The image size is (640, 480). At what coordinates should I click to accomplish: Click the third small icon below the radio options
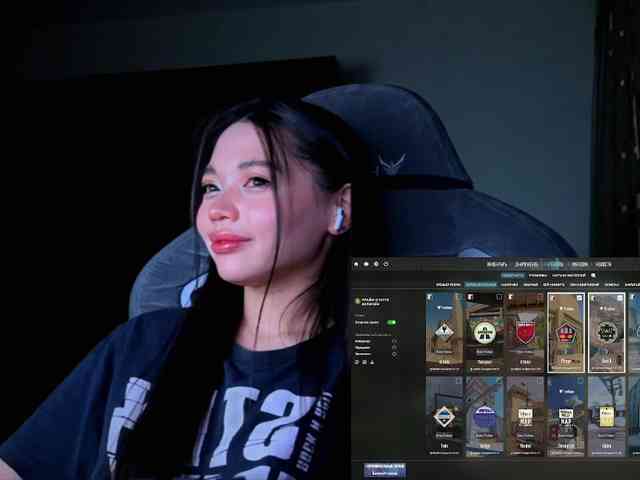point(372,362)
